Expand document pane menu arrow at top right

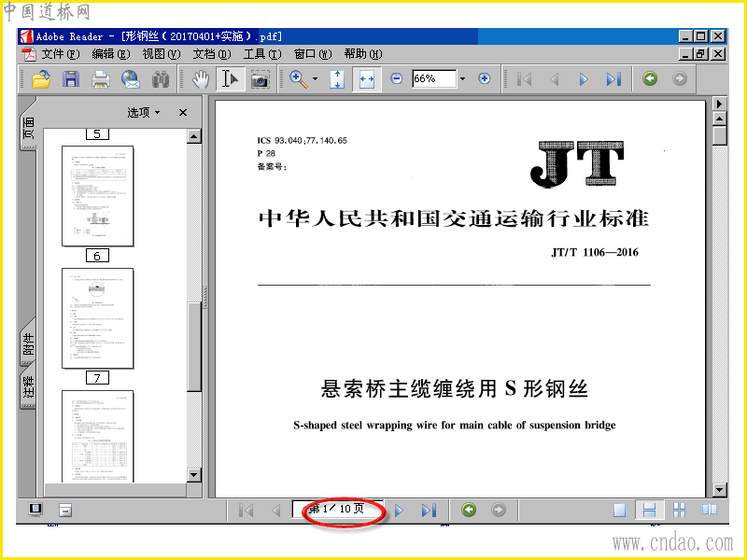tap(719, 104)
